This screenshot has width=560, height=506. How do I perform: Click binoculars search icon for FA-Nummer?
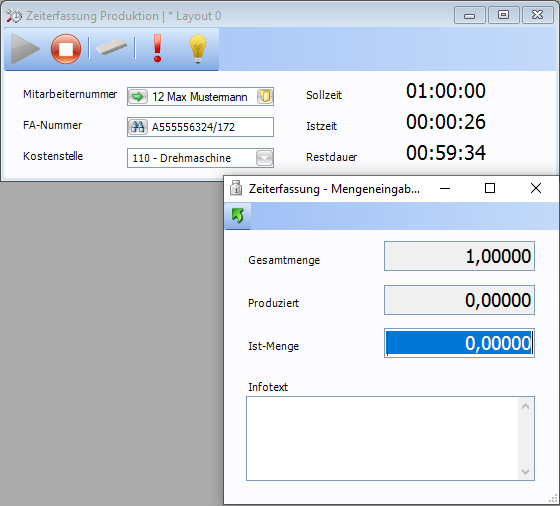(138, 127)
